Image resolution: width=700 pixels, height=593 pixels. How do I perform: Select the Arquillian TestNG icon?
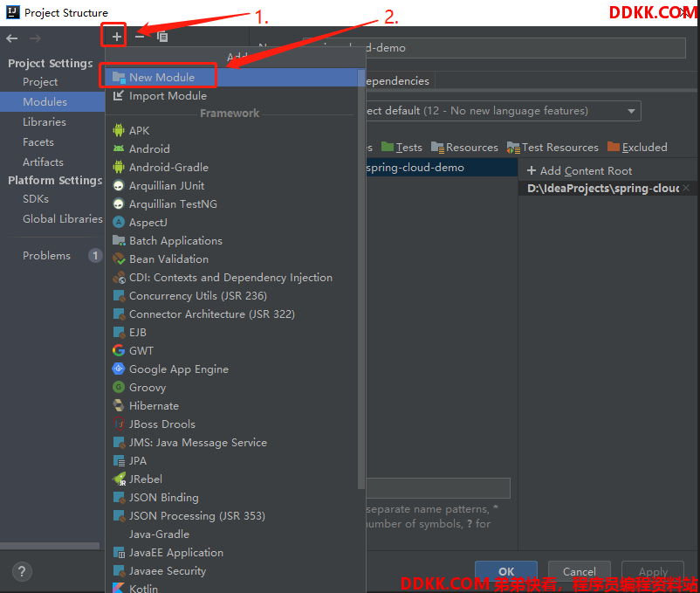coord(119,203)
